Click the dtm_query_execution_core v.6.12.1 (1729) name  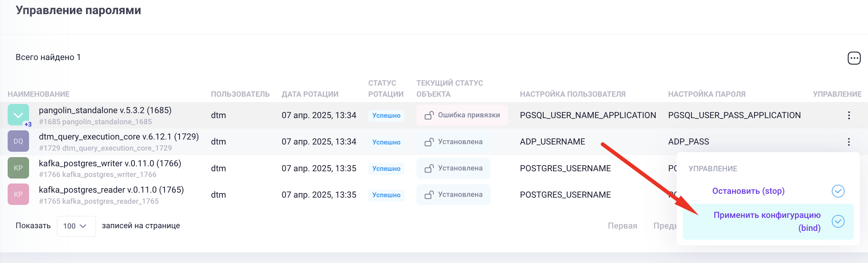point(119,136)
